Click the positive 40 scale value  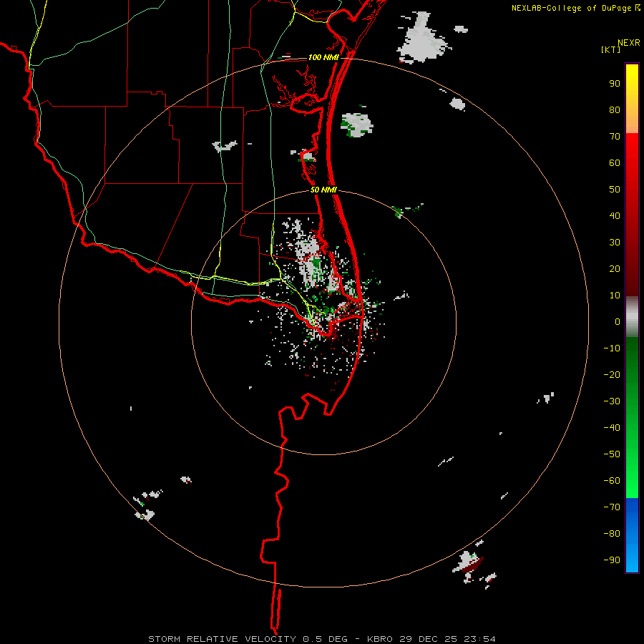click(615, 216)
